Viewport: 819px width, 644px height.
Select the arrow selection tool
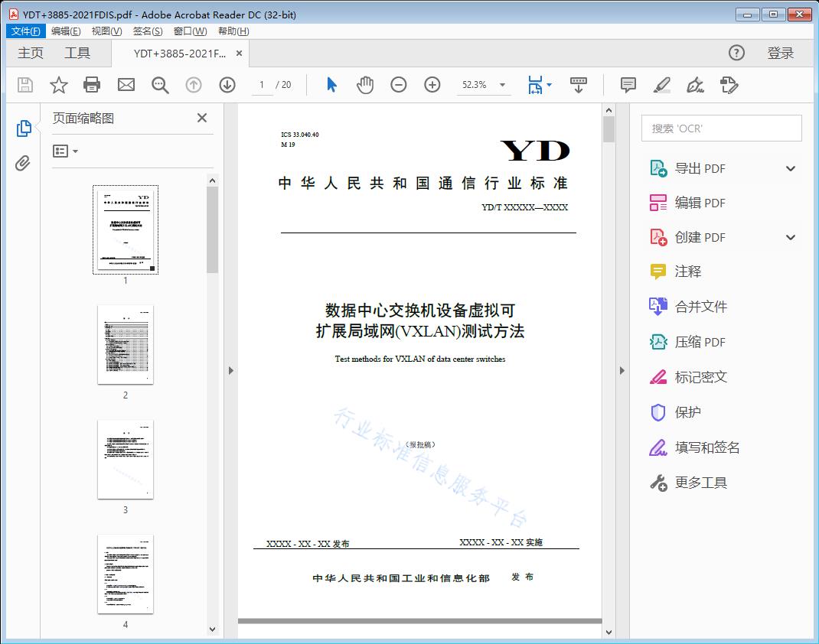(x=331, y=85)
